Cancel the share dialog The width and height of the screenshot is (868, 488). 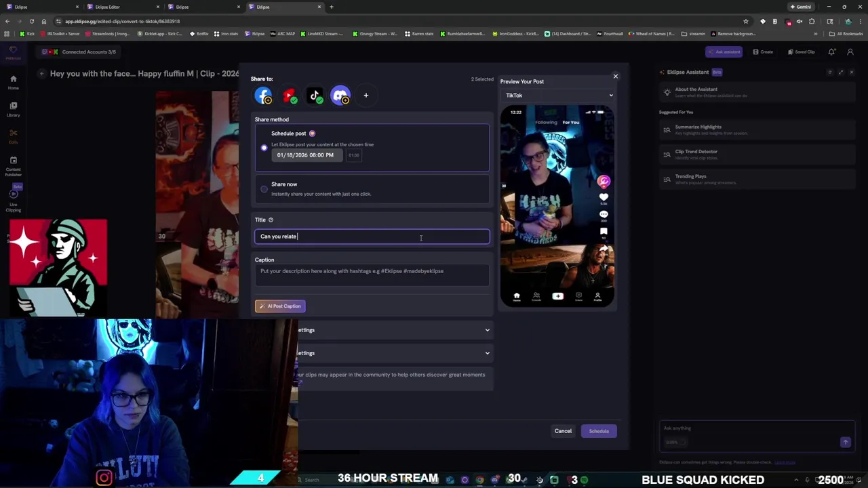(563, 431)
